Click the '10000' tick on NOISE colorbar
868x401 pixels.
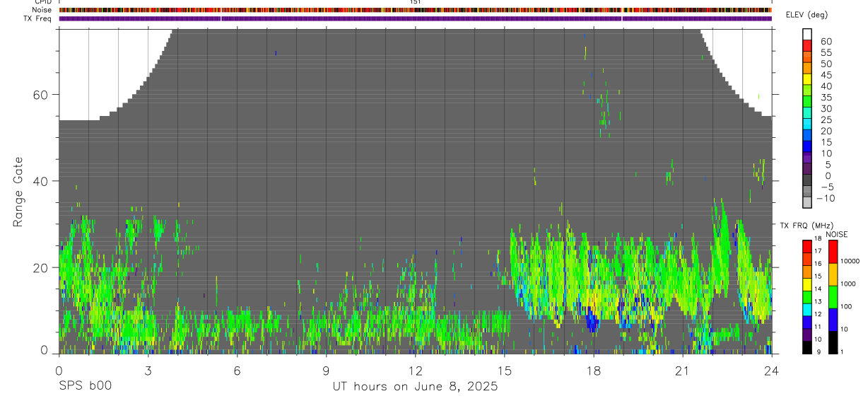click(850, 261)
